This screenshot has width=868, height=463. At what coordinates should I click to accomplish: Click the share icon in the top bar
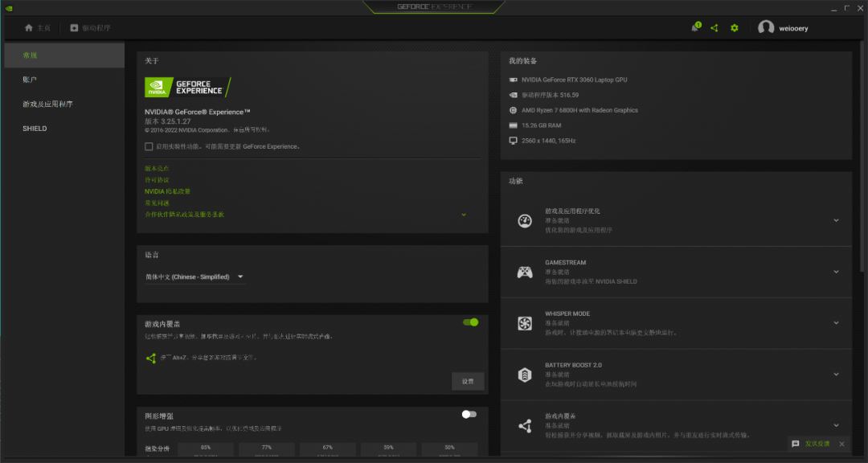click(714, 27)
